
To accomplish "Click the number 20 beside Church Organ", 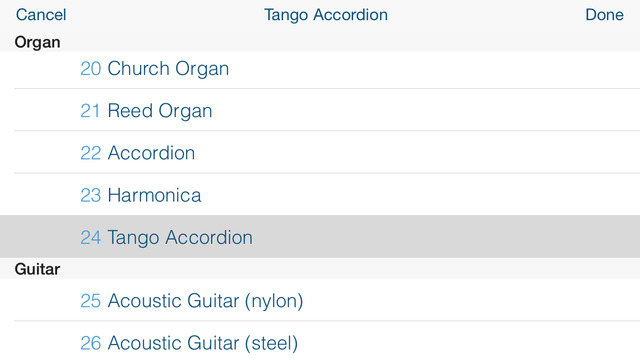I will pos(91,69).
